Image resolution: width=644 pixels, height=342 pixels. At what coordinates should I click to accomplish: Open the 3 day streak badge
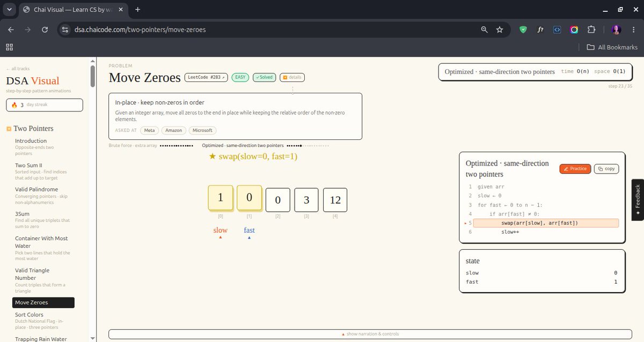45,105
